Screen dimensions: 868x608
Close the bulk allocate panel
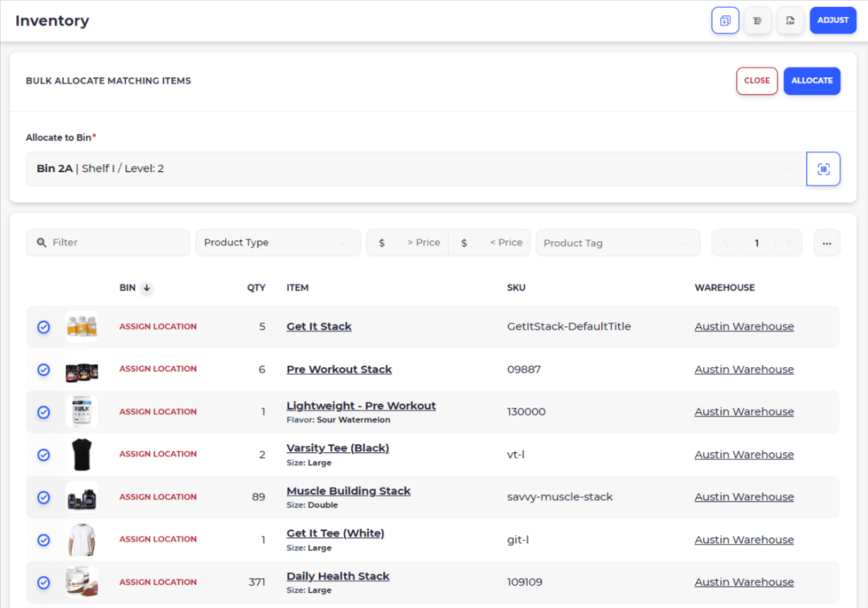tap(757, 81)
